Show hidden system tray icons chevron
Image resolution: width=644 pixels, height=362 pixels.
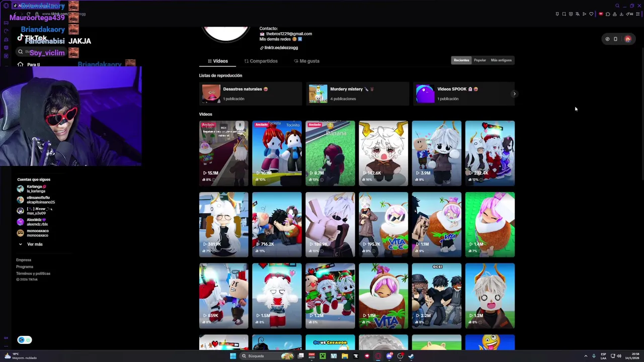[x=586, y=356]
